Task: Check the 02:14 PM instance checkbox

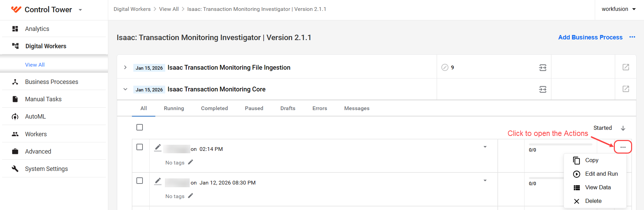Action: [139, 147]
